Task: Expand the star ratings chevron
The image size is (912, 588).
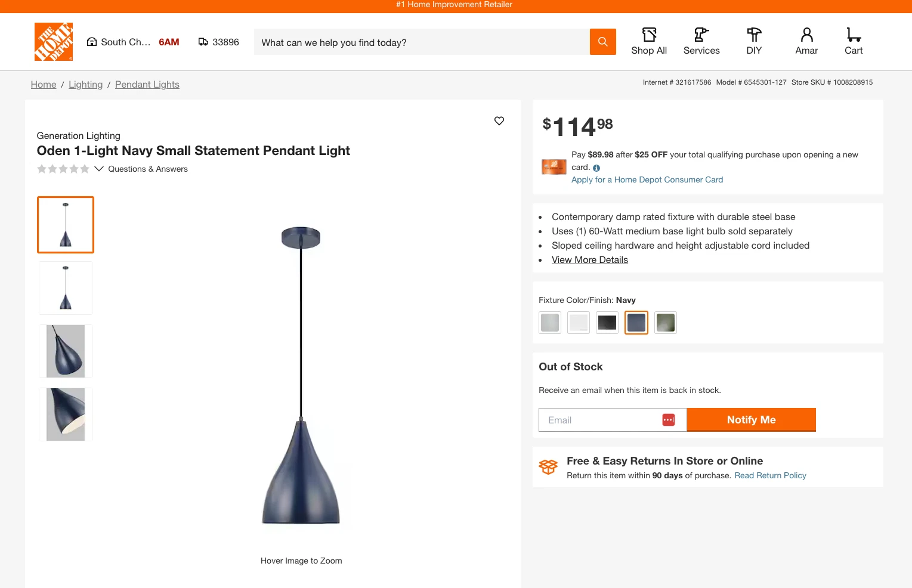Action: point(99,169)
